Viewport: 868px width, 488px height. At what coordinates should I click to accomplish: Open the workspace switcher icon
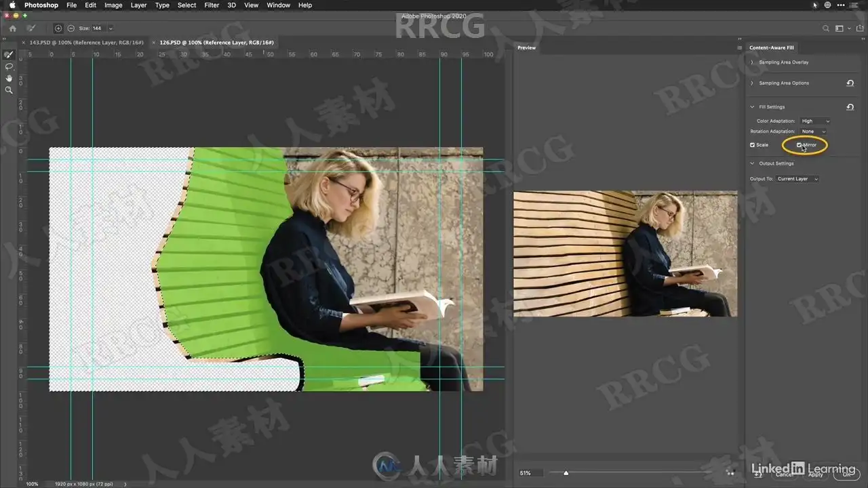point(839,28)
